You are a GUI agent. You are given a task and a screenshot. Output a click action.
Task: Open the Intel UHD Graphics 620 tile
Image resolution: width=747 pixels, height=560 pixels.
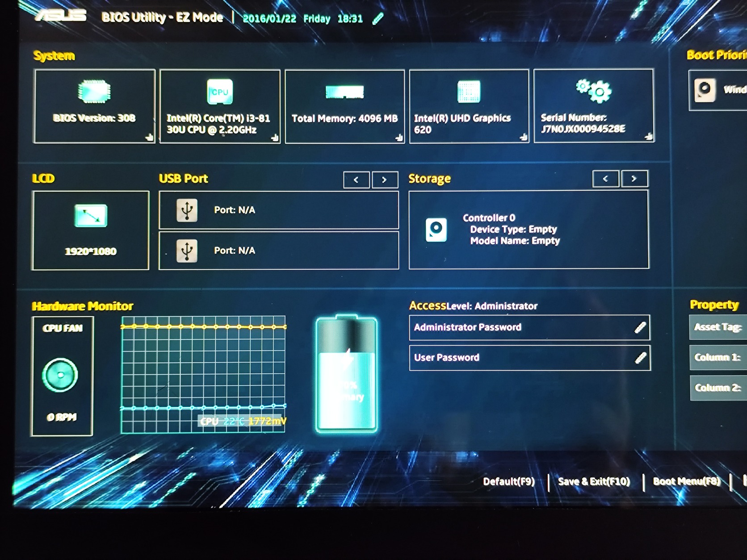469,106
